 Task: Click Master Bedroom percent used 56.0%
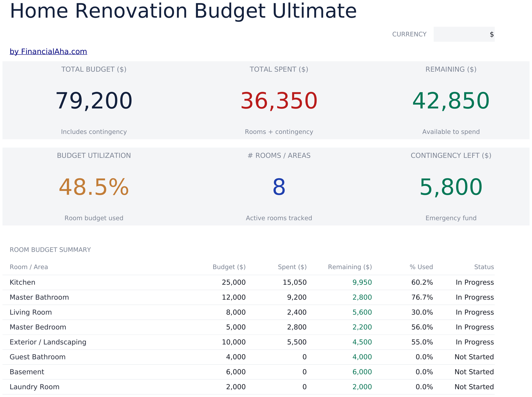click(422, 327)
